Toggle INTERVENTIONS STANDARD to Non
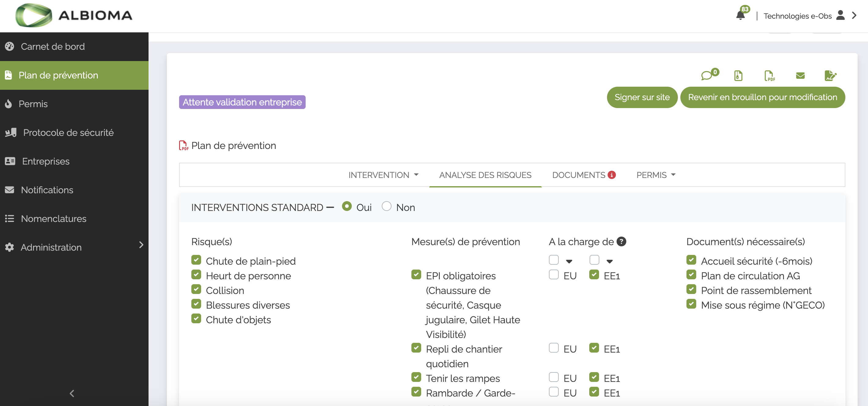Viewport: 868px width, 406px height. (x=387, y=207)
